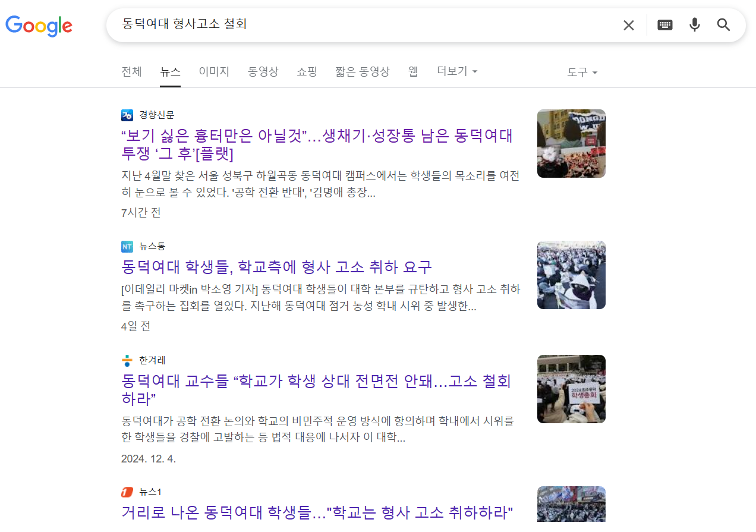
Task: Click the magnifying glass search button
Action: pos(723,25)
